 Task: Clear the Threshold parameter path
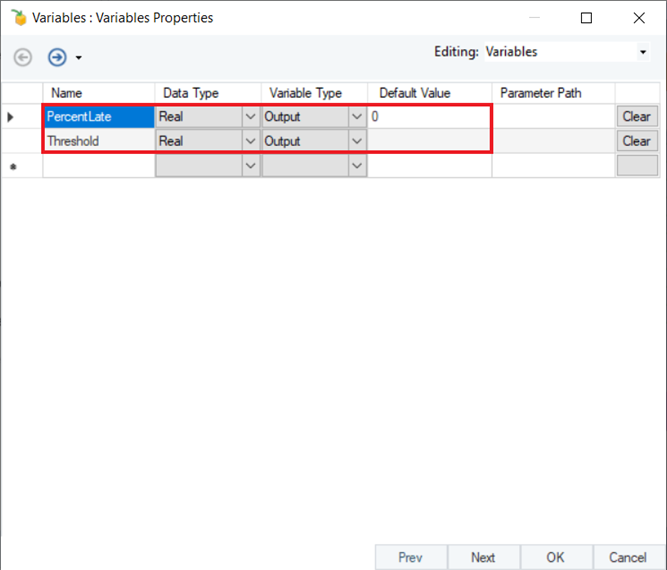coord(637,141)
